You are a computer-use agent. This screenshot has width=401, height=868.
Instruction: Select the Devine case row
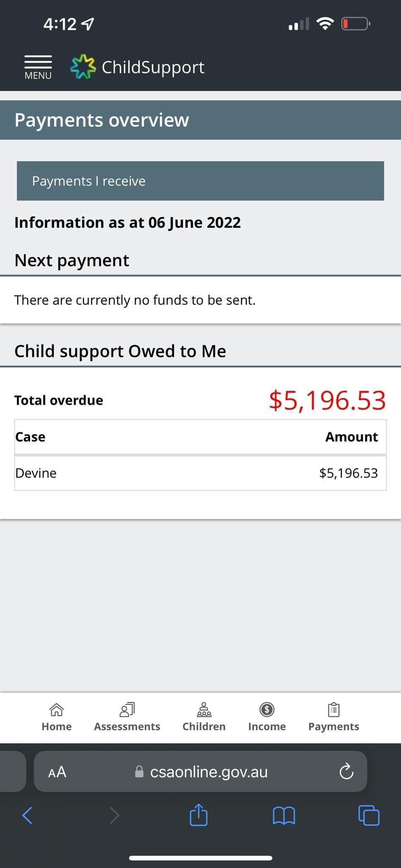pyautogui.click(x=200, y=473)
